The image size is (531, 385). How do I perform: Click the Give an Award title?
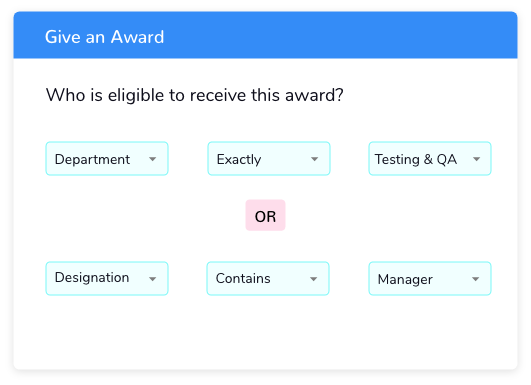click(x=105, y=37)
